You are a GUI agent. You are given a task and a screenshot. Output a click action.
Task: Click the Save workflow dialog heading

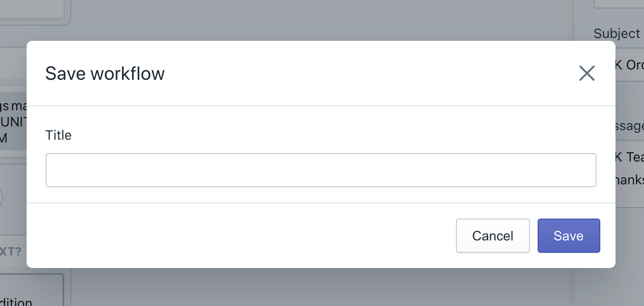(x=105, y=74)
